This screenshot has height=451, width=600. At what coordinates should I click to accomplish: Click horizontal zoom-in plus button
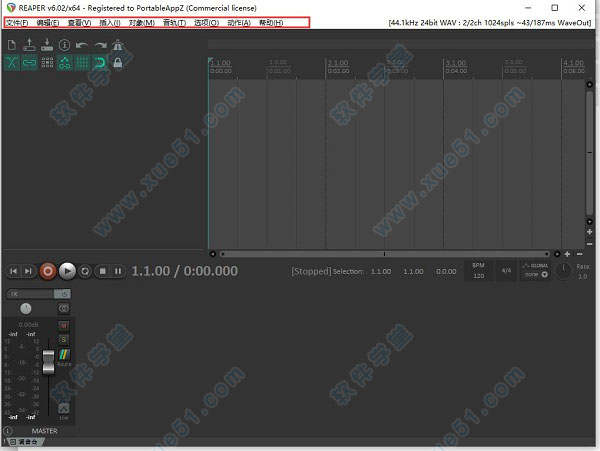(x=567, y=254)
